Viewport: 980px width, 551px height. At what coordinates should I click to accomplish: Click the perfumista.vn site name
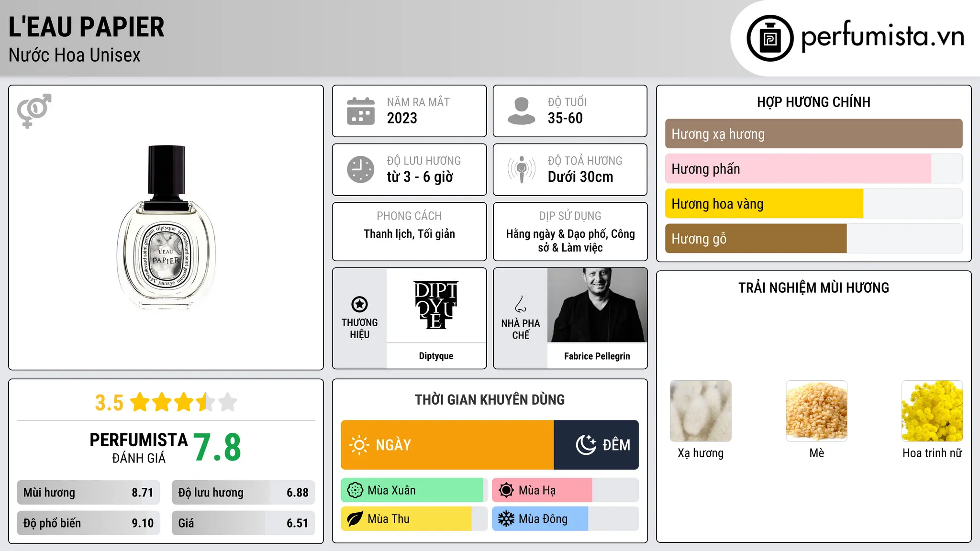(882, 36)
